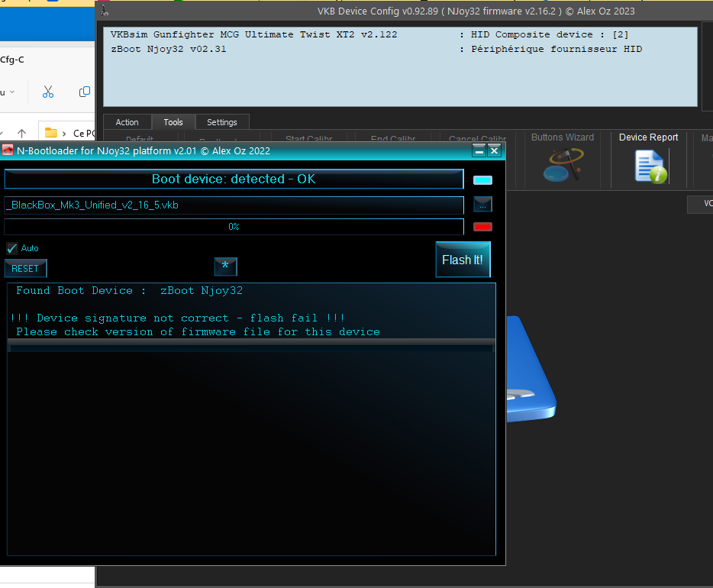Switch to the Tools tab
The height and width of the screenshot is (588, 713).
(173, 122)
